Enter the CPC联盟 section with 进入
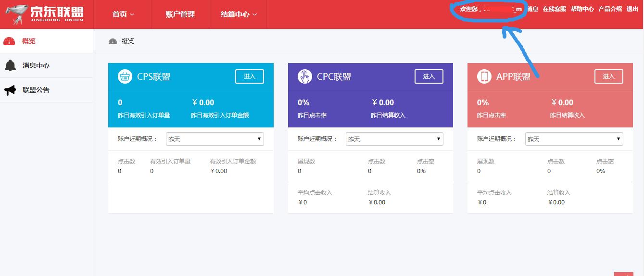The image size is (644, 276). [429, 76]
